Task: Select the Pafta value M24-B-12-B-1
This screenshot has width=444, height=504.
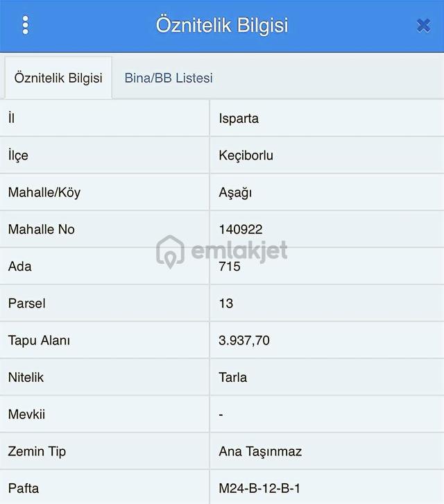Action: (259, 489)
